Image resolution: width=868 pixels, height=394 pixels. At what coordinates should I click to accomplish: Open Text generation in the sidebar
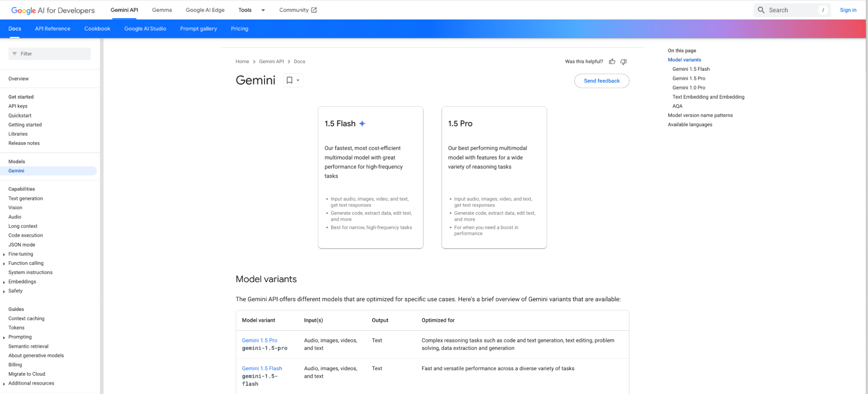coord(26,199)
